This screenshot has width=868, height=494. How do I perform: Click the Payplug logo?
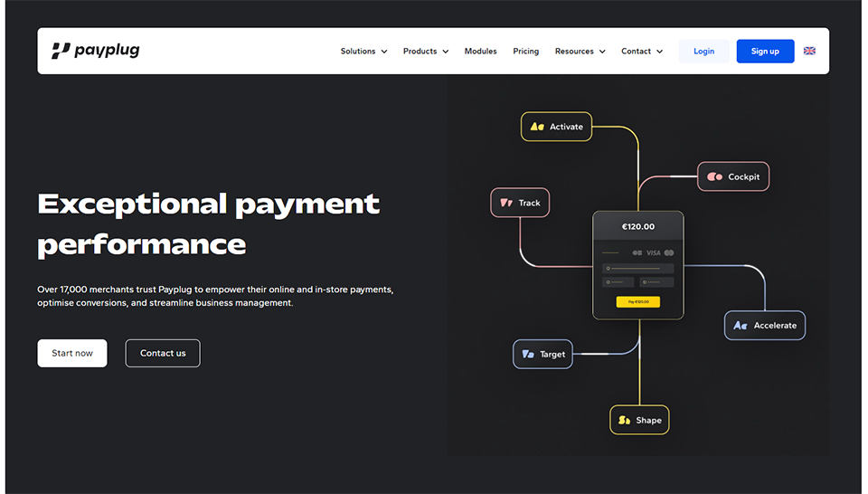tap(95, 51)
